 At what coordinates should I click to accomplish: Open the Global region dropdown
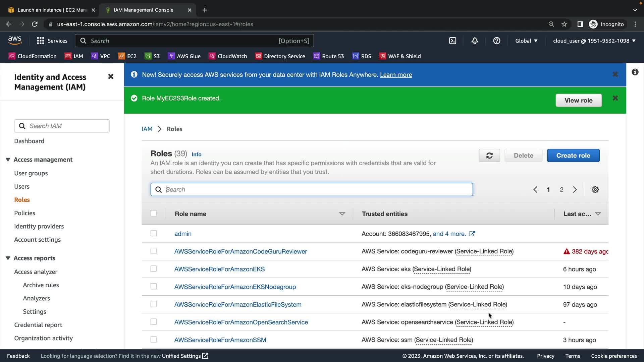(526, 41)
